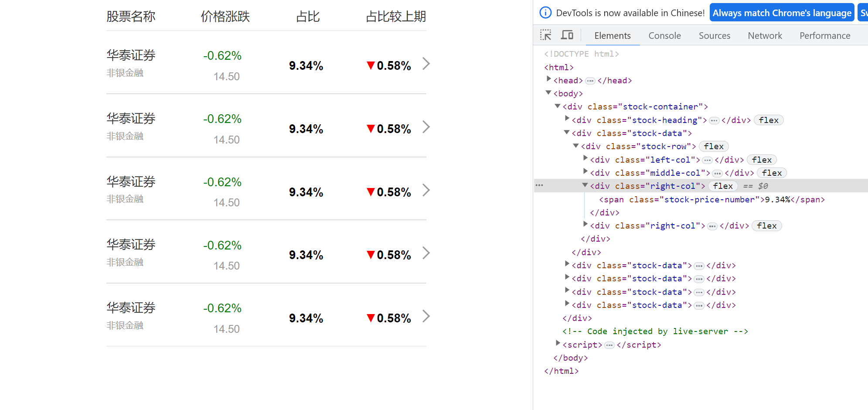
Task: Click 14.50 price in the fourth row
Action: pyautogui.click(x=227, y=266)
